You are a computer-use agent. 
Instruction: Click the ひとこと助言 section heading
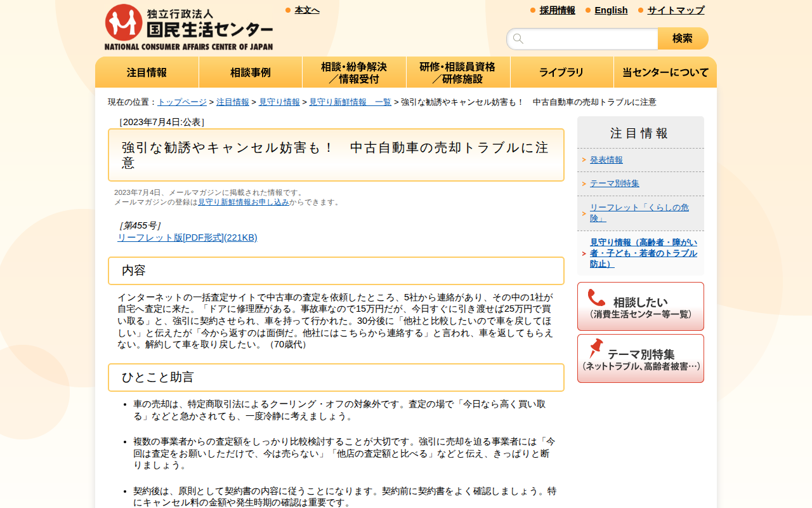tap(336, 377)
